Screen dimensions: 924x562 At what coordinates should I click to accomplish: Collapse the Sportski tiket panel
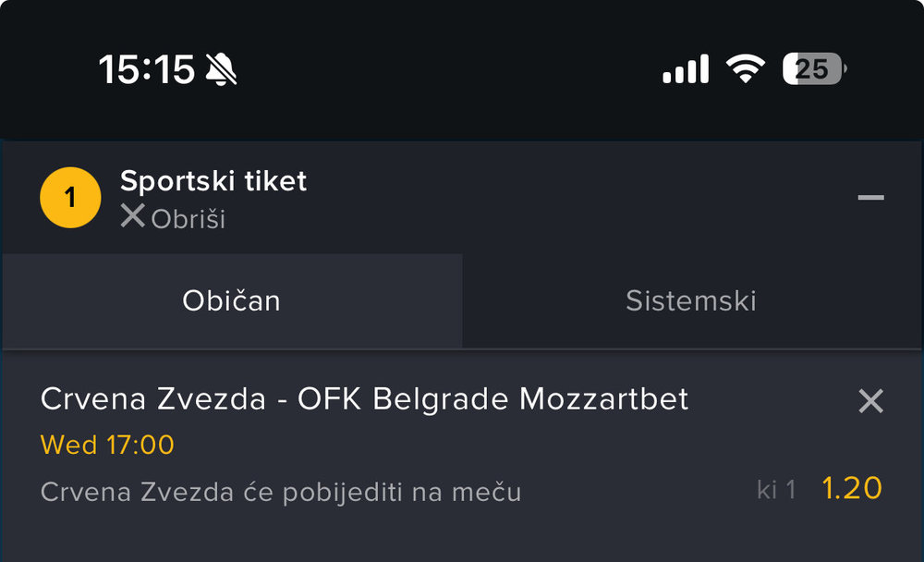pyautogui.click(x=870, y=198)
